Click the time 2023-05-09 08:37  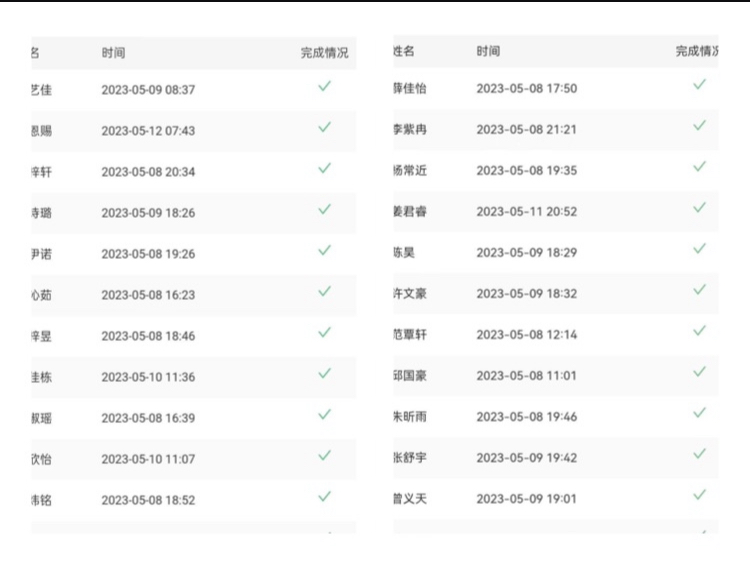(x=148, y=90)
